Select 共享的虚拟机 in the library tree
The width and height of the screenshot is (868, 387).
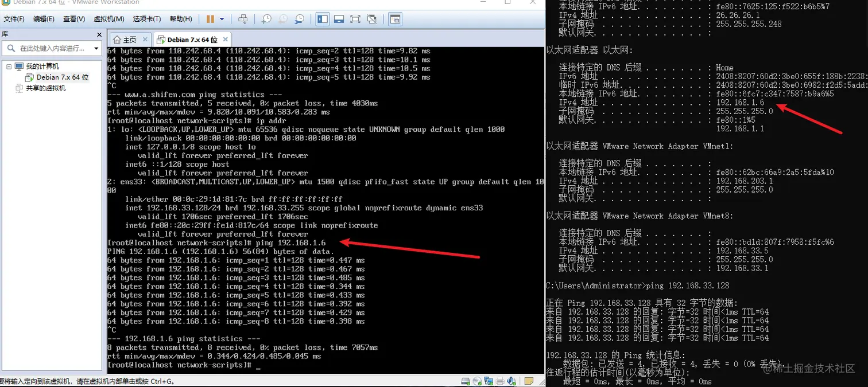point(46,88)
